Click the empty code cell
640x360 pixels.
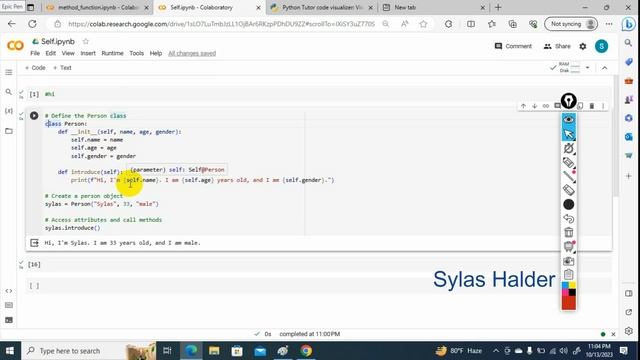pos(318,286)
